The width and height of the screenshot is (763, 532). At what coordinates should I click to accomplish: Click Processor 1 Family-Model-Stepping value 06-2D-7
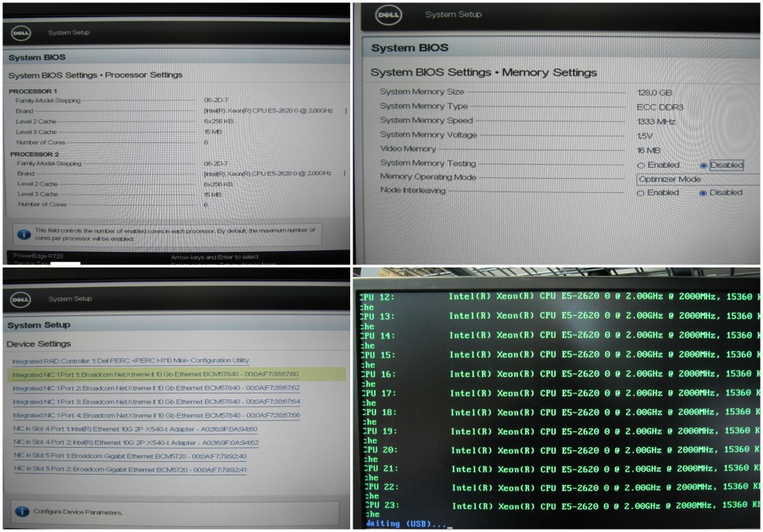pos(216,100)
